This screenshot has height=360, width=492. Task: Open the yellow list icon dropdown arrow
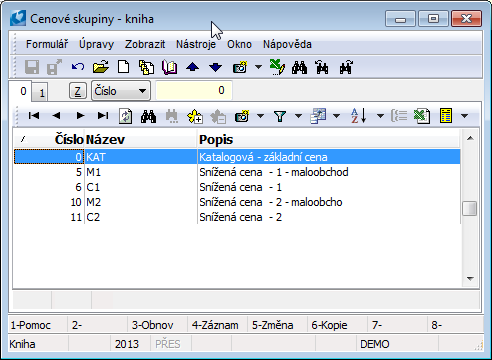click(x=464, y=116)
